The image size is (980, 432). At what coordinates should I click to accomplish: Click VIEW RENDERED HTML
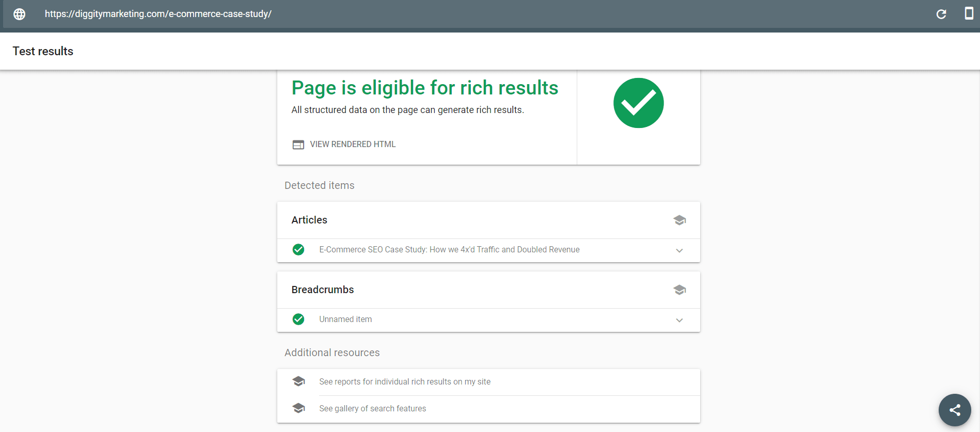point(353,145)
